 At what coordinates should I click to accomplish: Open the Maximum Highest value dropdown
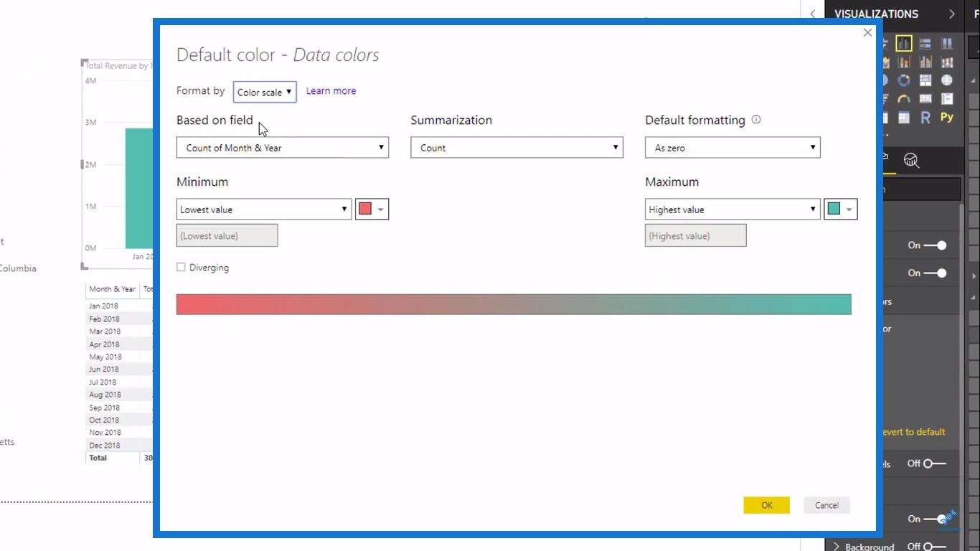[x=732, y=209]
